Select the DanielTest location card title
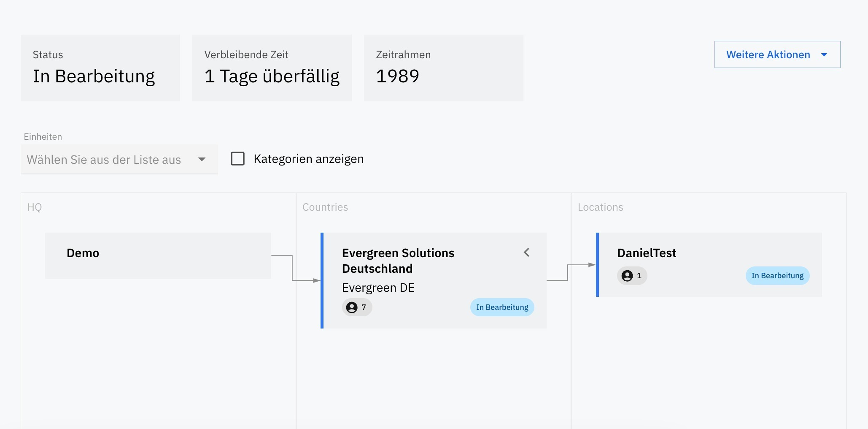Image resolution: width=868 pixels, height=429 pixels. pyautogui.click(x=647, y=253)
